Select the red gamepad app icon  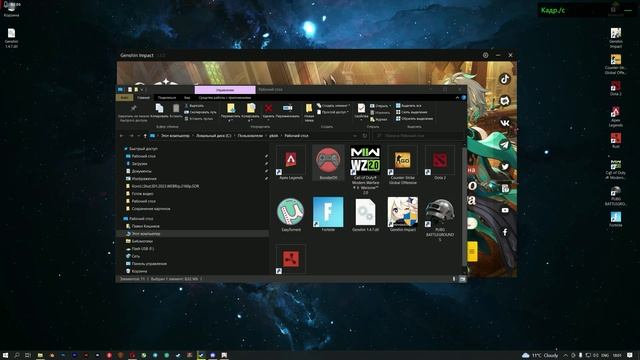tap(328, 162)
